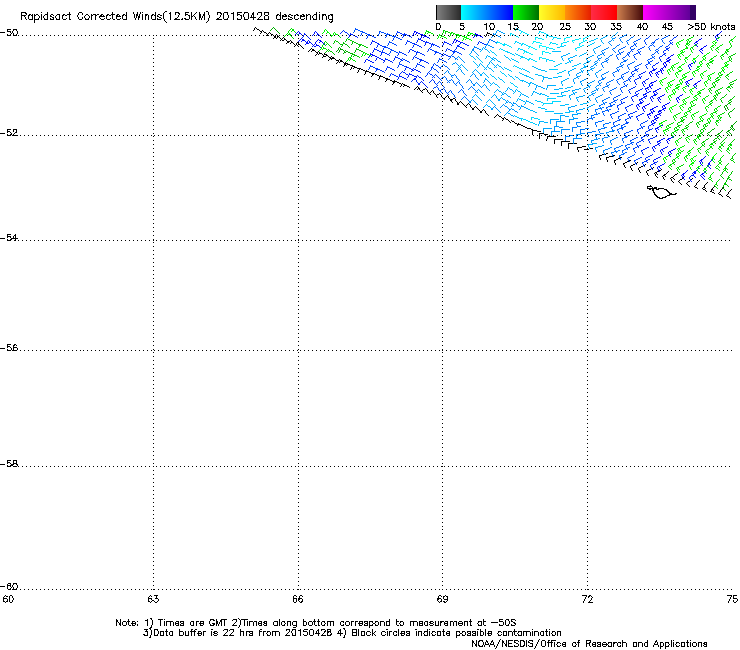The width and height of the screenshot is (740, 650).
Task: Click the '20150428' date in the title
Action: coord(243,17)
